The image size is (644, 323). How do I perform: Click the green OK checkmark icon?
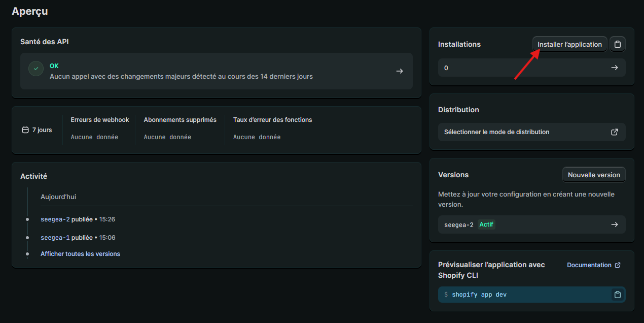click(35, 68)
